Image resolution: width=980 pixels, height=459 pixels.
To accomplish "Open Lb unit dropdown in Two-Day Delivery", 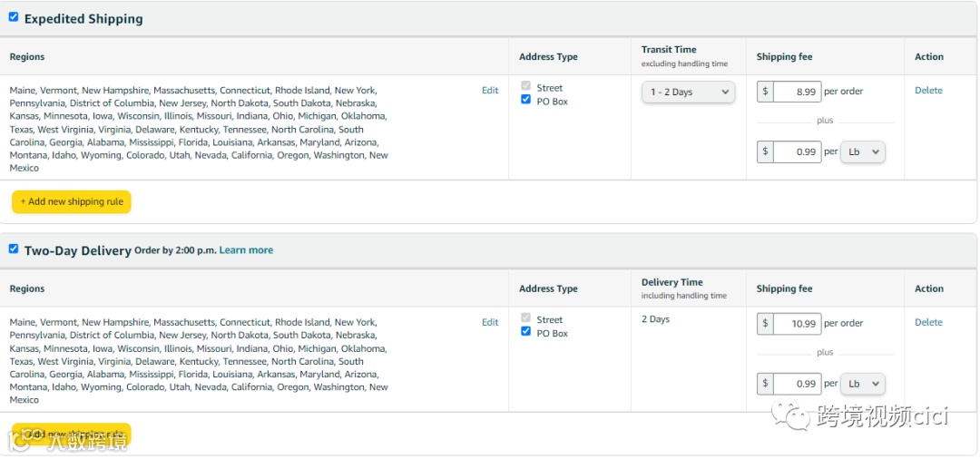I will pyautogui.click(x=862, y=384).
